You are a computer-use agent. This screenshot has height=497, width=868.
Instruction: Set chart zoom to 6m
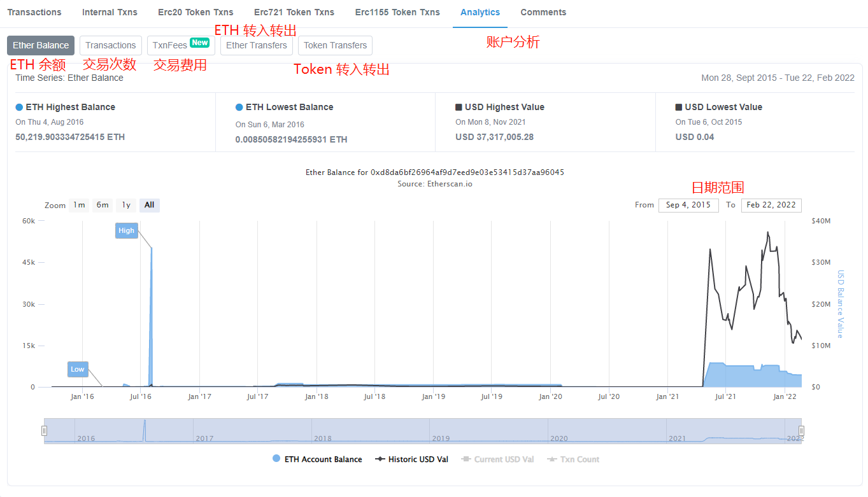(x=103, y=205)
